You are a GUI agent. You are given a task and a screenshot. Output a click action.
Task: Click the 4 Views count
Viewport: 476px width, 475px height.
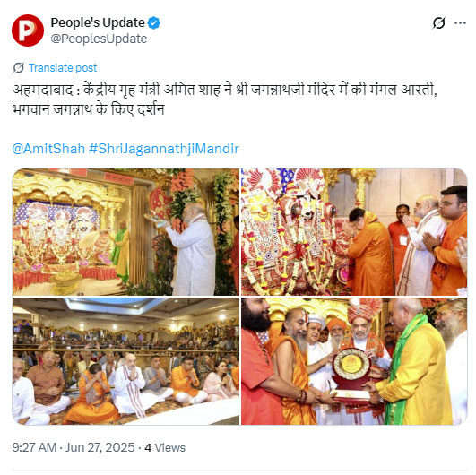coord(165,448)
